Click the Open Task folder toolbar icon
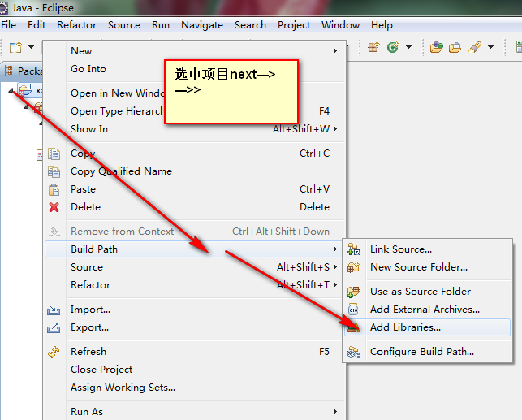522x420 pixels. (x=455, y=47)
